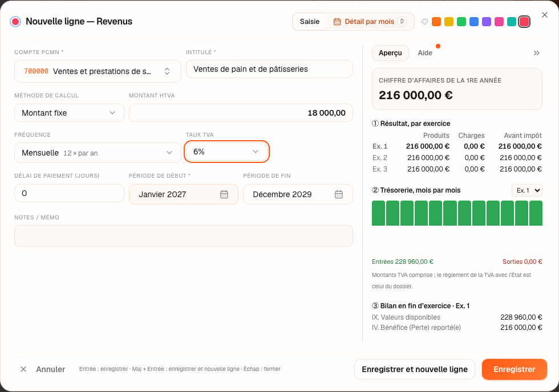The image size is (559, 392).
Task: Click the Sorties 0,00 € label
Action: [522, 262]
